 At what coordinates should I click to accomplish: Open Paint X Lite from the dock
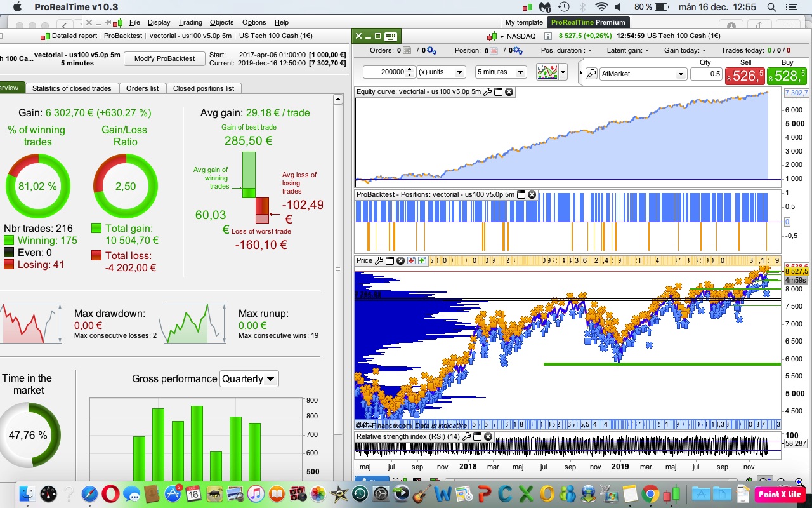point(780,494)
